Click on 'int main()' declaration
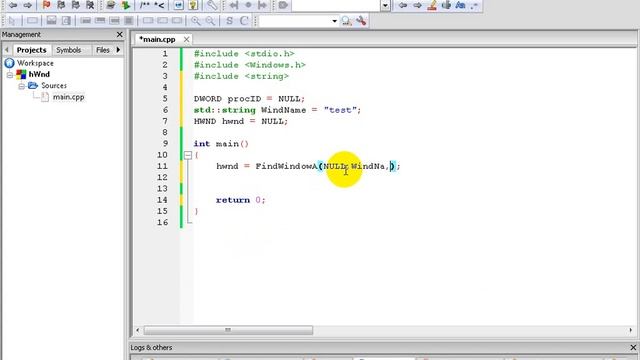The height and width of the screenshot is (360, 640). pyautogui.click(x=221, y=144)
